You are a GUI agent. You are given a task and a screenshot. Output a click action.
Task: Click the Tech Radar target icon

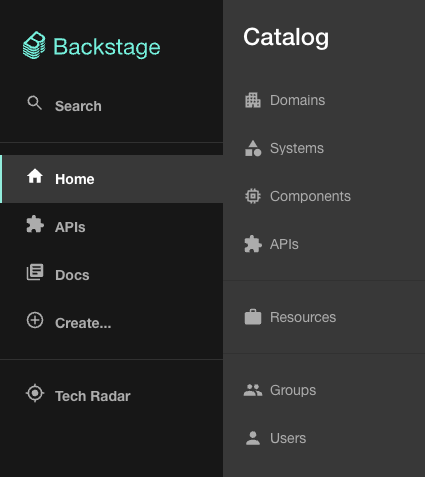point(35,393)
